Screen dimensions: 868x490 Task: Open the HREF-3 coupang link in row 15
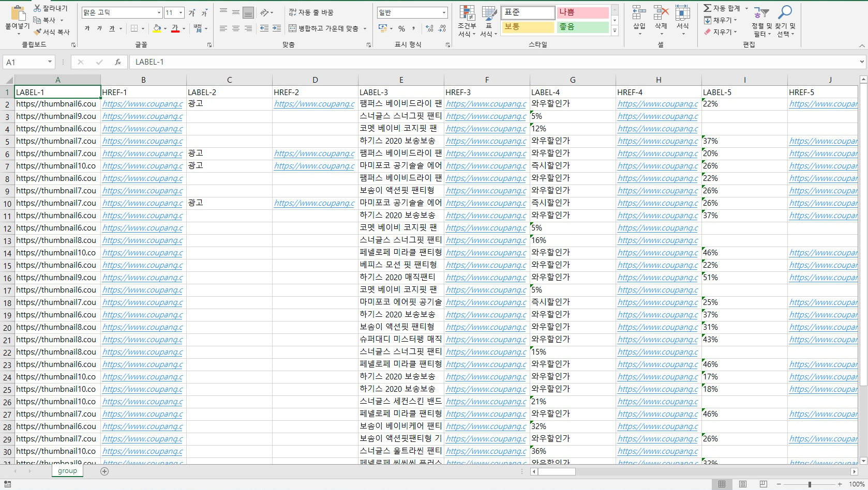click(x=486, y=265)
